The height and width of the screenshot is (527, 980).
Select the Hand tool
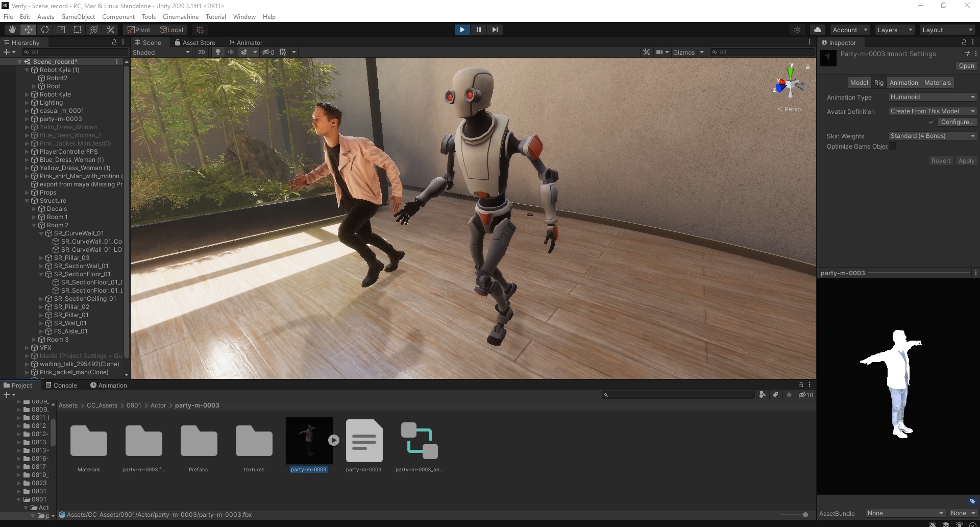pos(12,30)
